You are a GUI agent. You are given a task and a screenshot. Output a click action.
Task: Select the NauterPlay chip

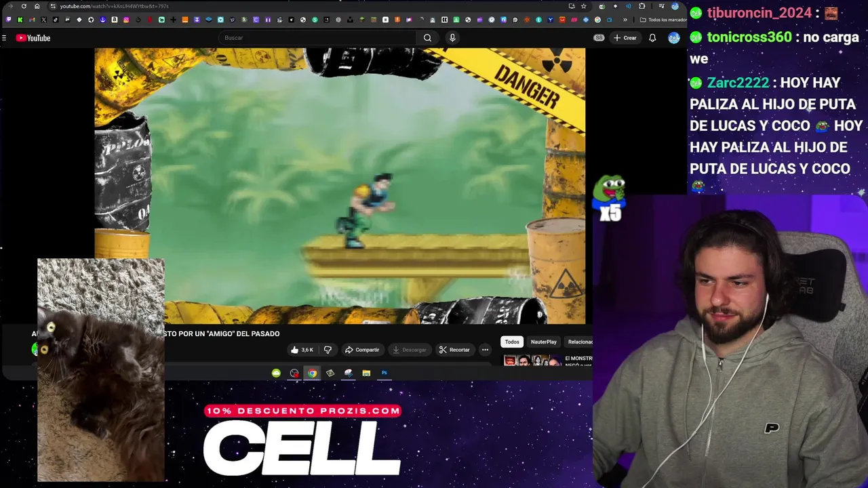click(x=544, y=342)
